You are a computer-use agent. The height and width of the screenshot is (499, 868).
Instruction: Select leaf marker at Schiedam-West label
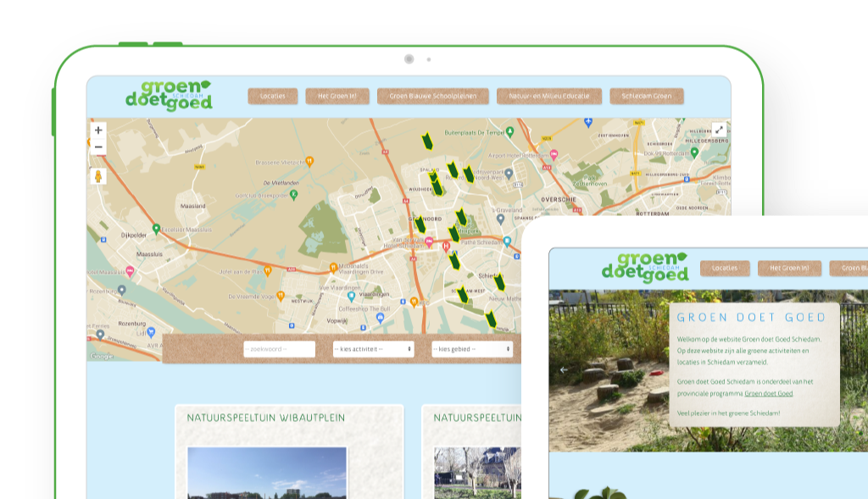tap(463, 295)
